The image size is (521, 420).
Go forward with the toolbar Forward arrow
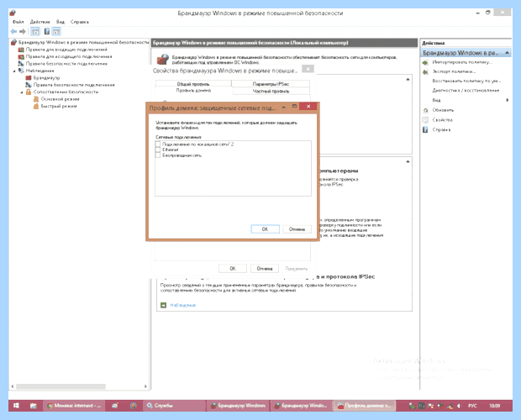(x=23, y=32)
